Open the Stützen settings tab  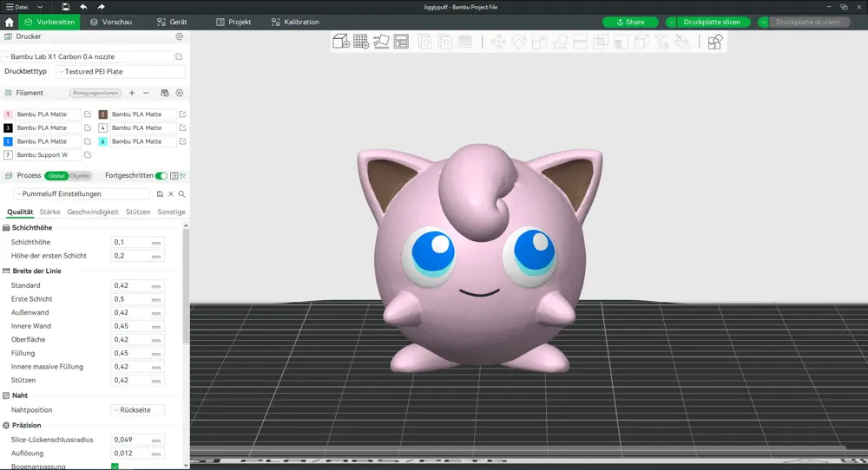click(138, 212)
